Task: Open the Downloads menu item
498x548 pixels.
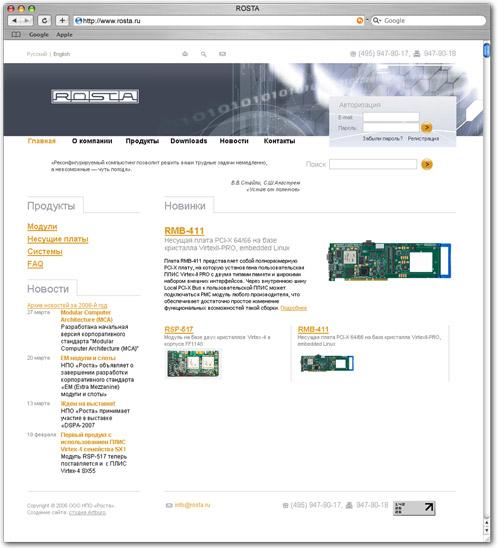Action: [x=189, y=141]
